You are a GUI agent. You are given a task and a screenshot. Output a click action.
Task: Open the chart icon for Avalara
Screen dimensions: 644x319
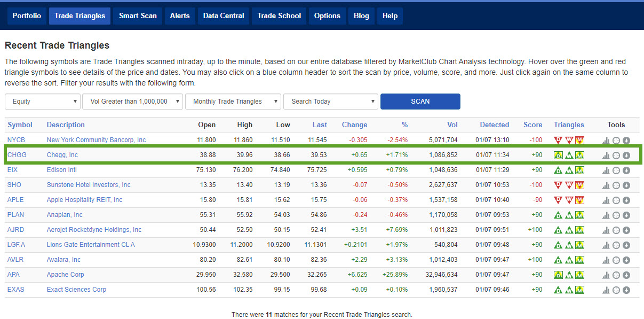(606, 260)
